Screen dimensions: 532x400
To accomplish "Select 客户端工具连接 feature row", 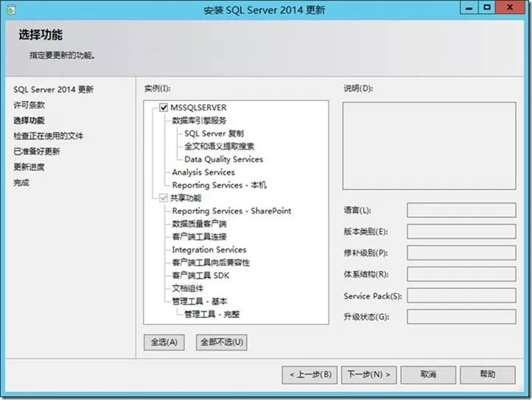I will 199,236.
